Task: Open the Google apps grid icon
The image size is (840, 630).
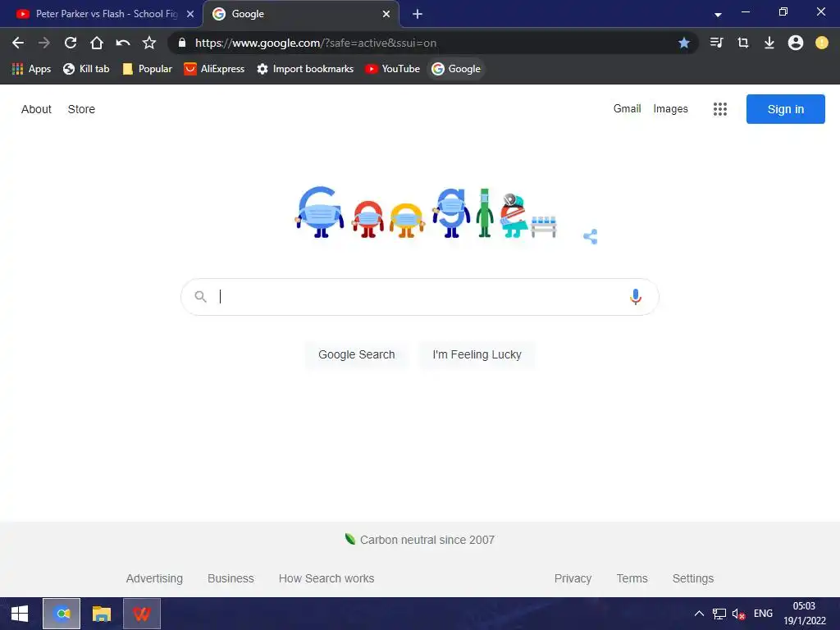Action: (x=720, y=109)
